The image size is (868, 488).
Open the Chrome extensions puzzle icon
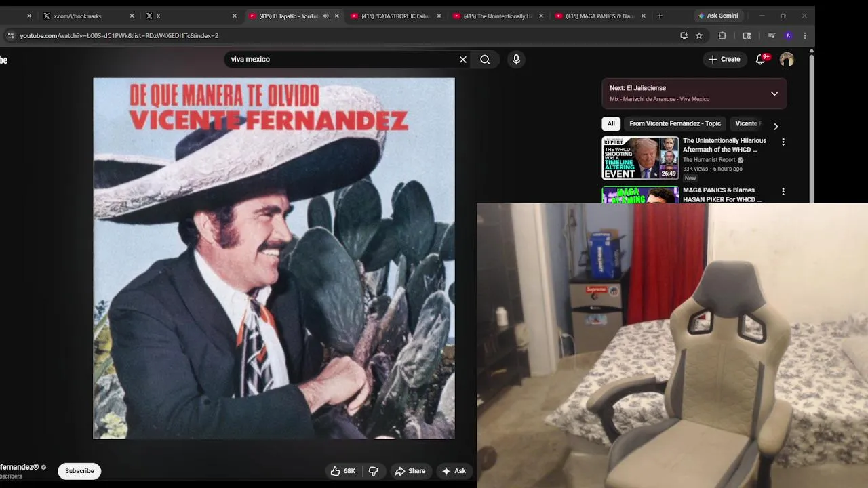(x=722, y=35)
